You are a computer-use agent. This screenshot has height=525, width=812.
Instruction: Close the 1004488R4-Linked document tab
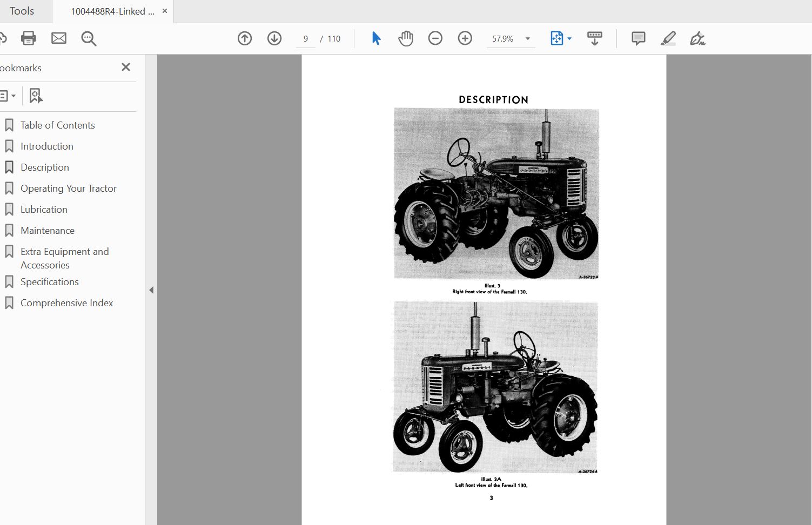pyautogui.click(x=165, y=11)
